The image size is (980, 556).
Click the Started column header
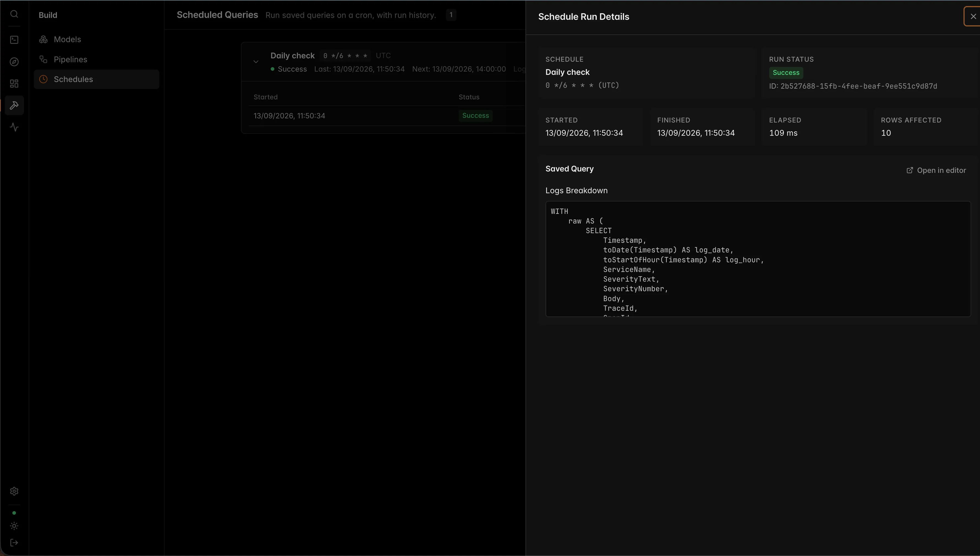click(x=265, y=97)
